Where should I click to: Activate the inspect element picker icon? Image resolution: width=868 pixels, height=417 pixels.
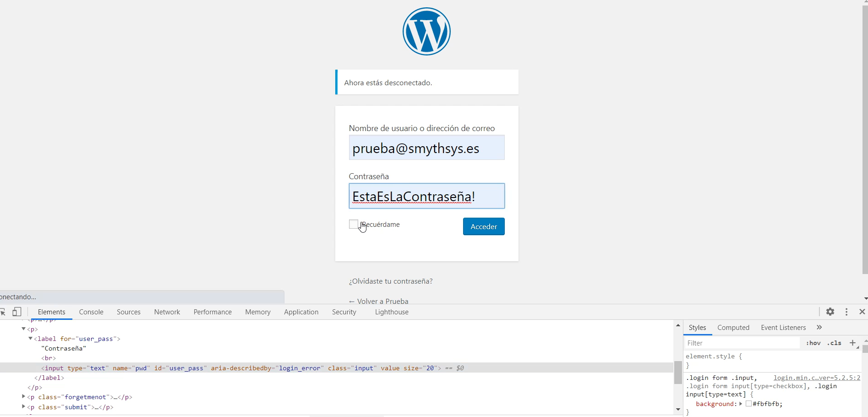point(3,312)
